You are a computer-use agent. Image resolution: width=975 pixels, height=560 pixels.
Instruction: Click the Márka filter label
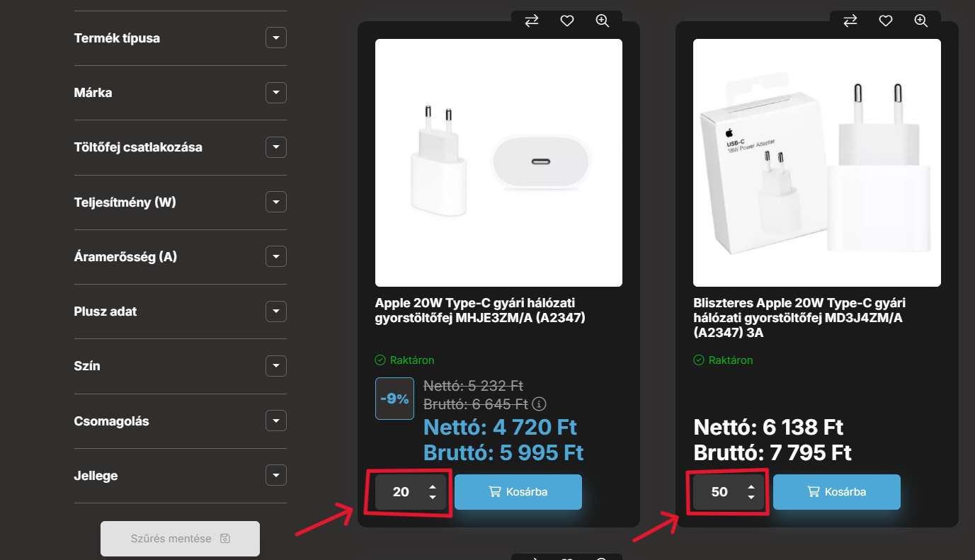click(93, 93)
